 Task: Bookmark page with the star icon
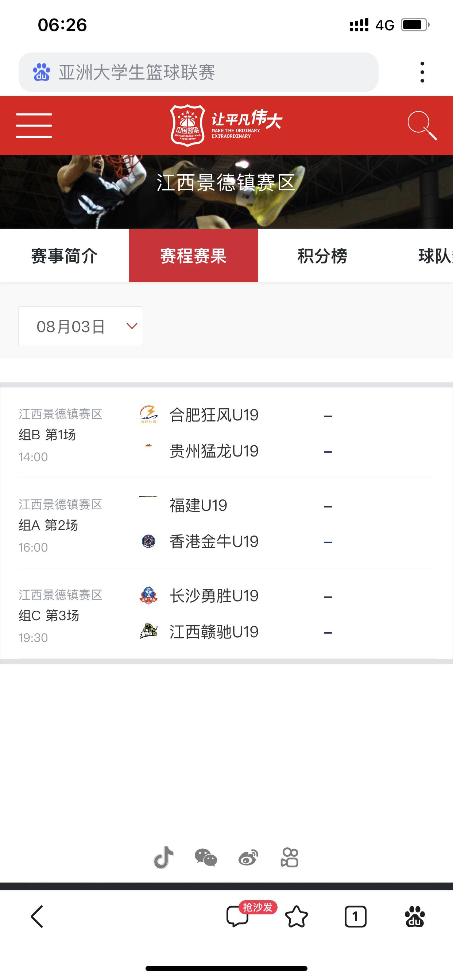(296, 917)
